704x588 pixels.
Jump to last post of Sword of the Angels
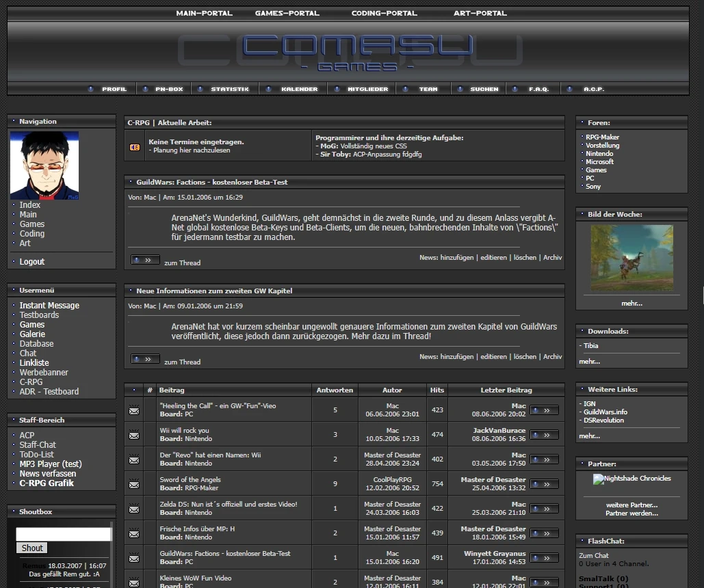point(544,484)
